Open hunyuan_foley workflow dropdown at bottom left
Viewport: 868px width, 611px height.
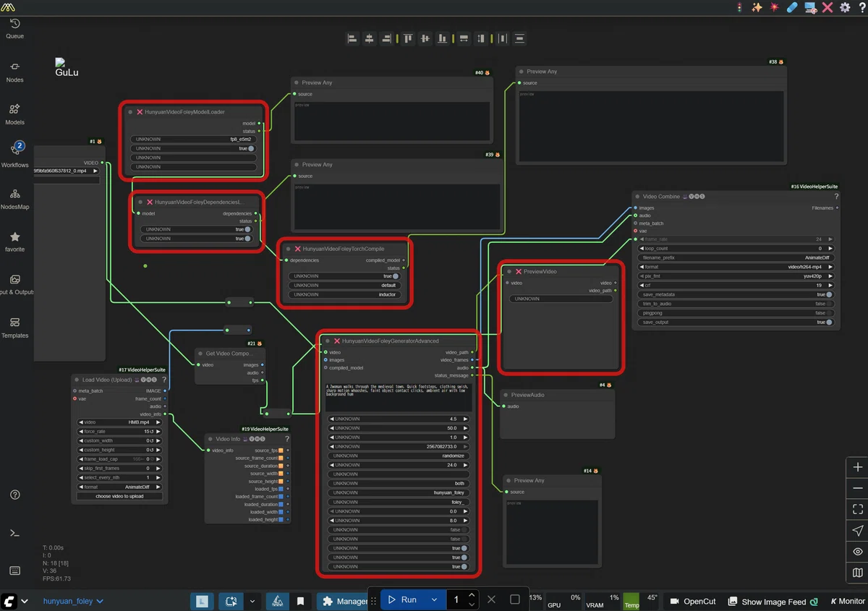point(73,601)
